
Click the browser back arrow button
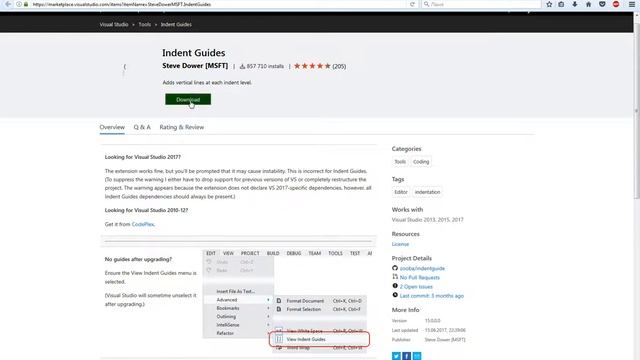(8, 4)
